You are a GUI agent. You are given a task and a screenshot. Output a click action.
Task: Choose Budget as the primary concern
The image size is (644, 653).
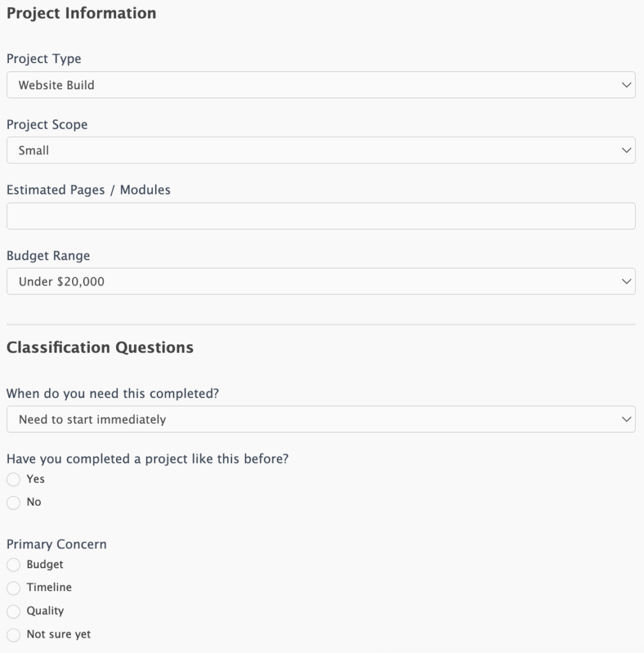[x=13, y=564]
